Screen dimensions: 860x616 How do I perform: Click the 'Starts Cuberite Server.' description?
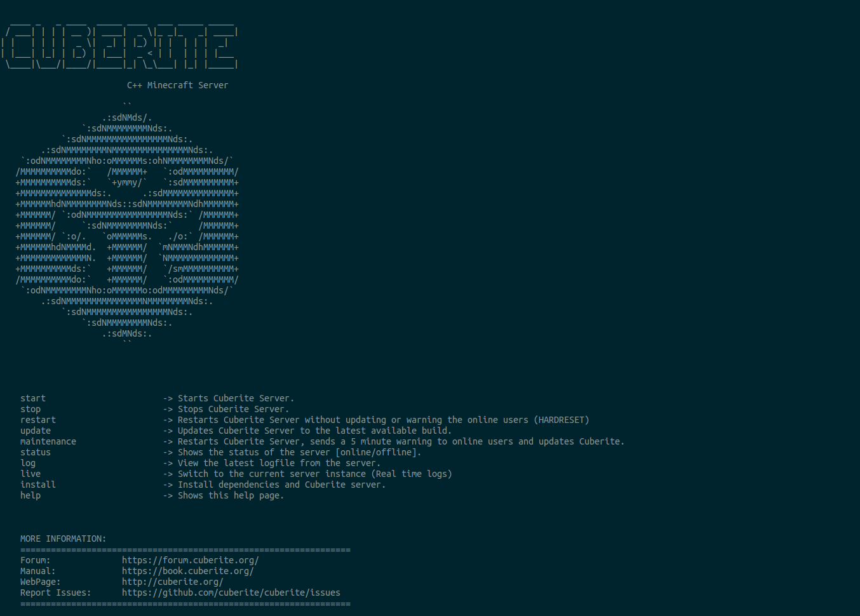coord(236,398)
